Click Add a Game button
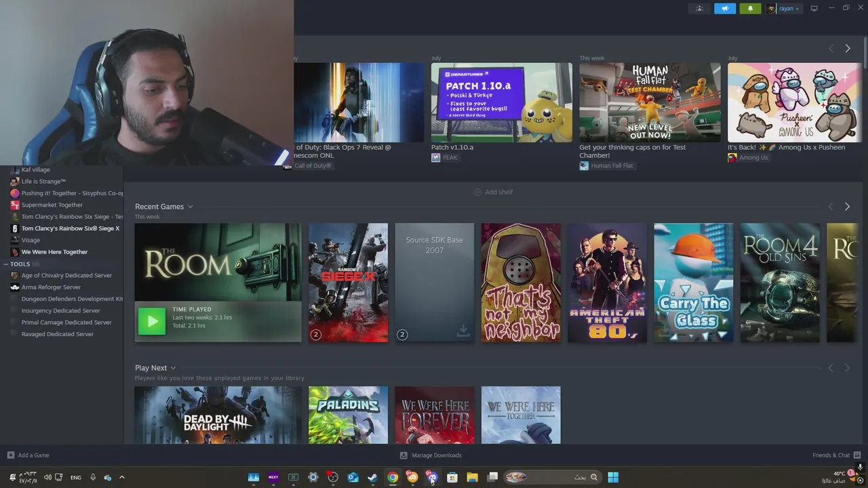 point(28,455)
